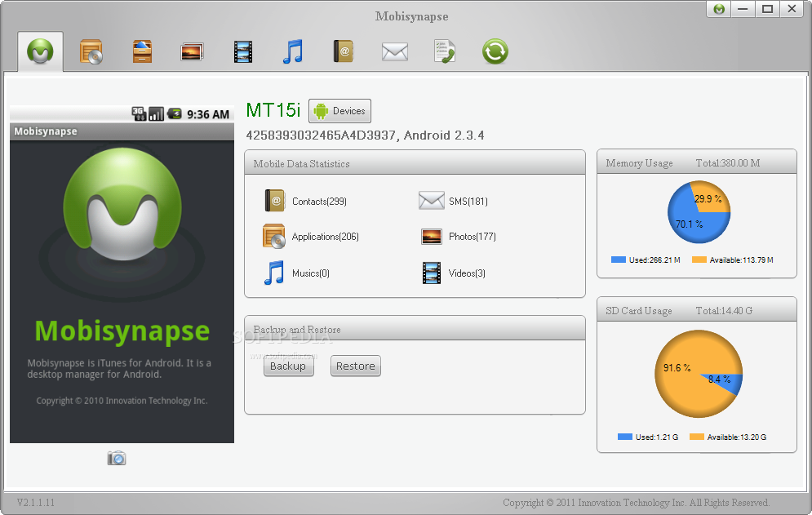The height and width of the screenshot is (515, 812).
Task: Open the call log tab icon
Action: [445, 52]
